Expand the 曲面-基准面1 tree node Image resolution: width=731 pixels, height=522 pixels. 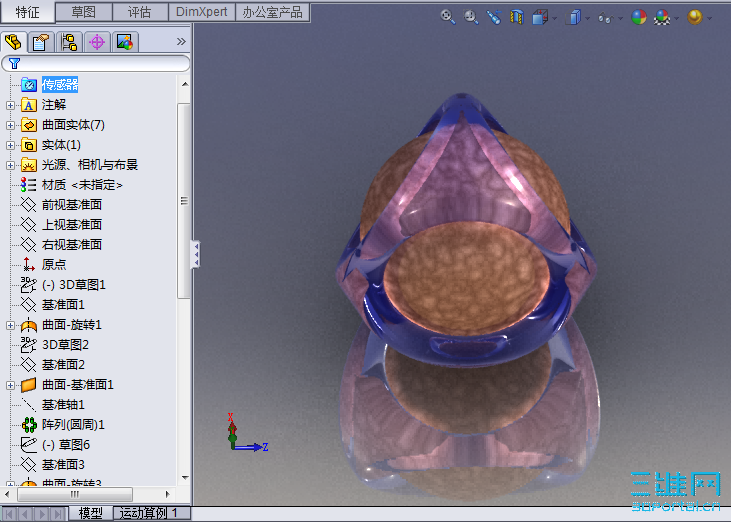10,385
